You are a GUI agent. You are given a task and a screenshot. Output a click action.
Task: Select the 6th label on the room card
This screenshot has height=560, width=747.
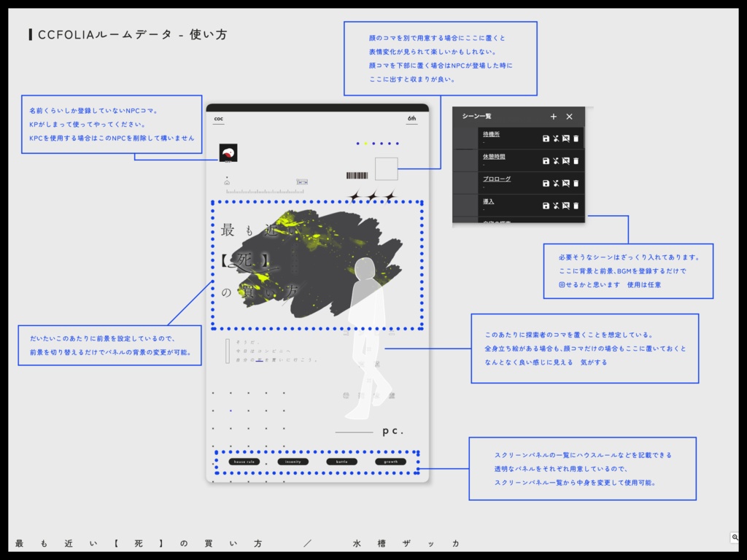(411, 119)
